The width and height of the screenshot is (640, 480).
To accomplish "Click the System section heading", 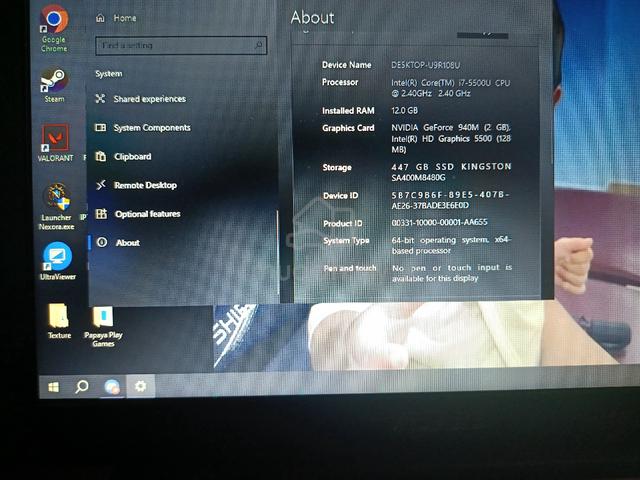I will click(109, 74).
